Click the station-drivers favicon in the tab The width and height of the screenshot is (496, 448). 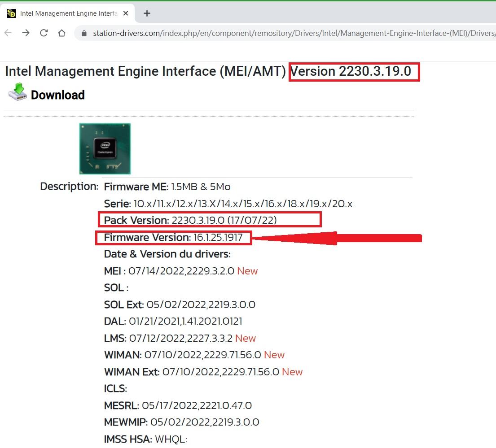(11, 13)
